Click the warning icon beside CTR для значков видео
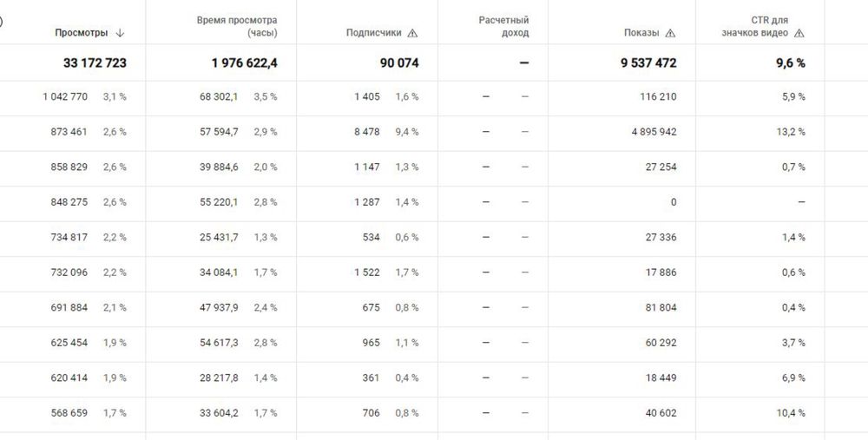This screenshot has width=868, height=440. tap(799, 33)
